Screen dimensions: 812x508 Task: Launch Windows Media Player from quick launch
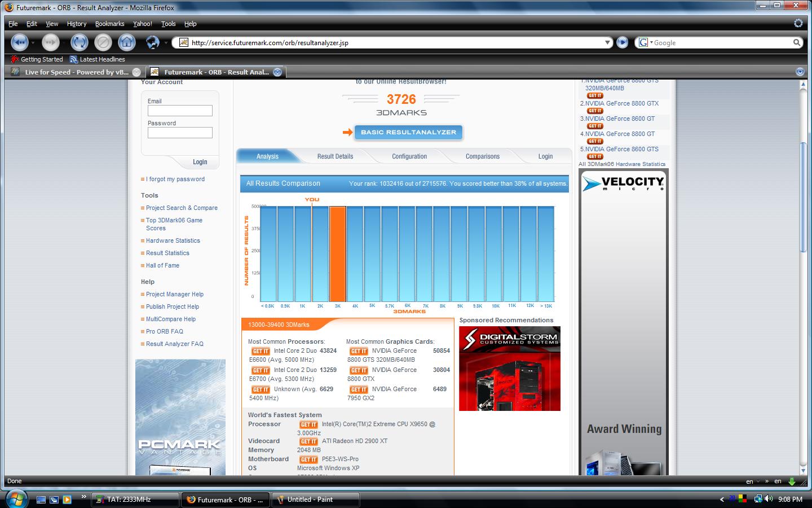click(67, 500)
